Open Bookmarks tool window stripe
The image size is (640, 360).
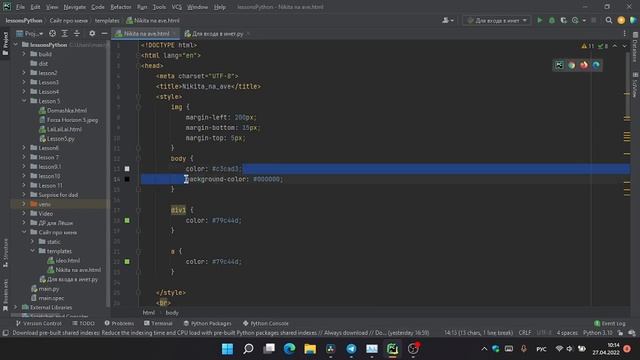click(x=5, y=295)
